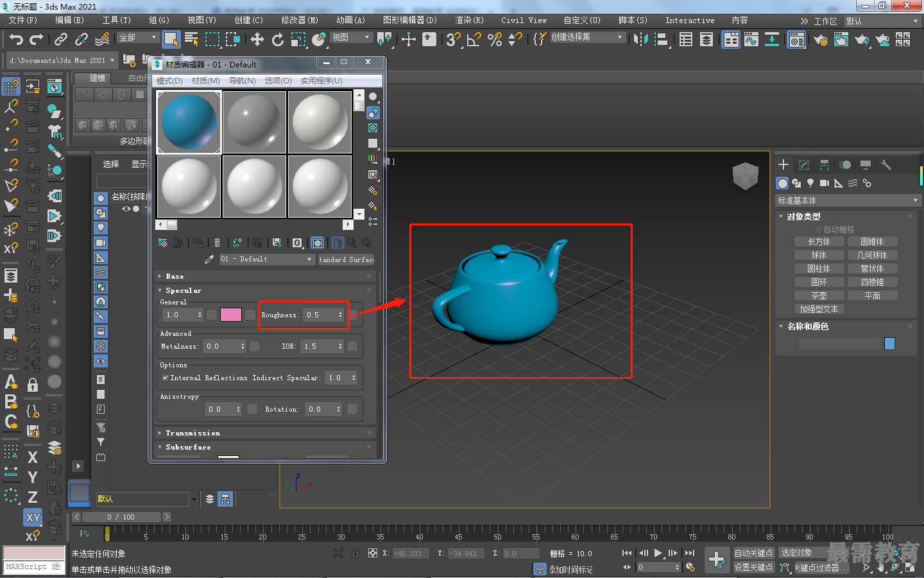
Task: Pick the Rectangular Selection Region tool
Action: point(212,40)
